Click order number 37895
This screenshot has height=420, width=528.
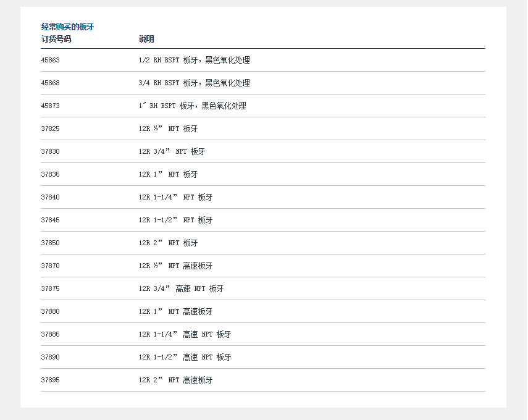click(x=51, y=380)
